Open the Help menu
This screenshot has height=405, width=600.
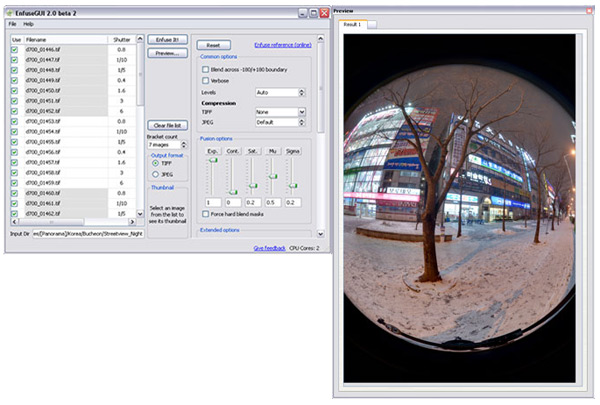coord(28,24)
